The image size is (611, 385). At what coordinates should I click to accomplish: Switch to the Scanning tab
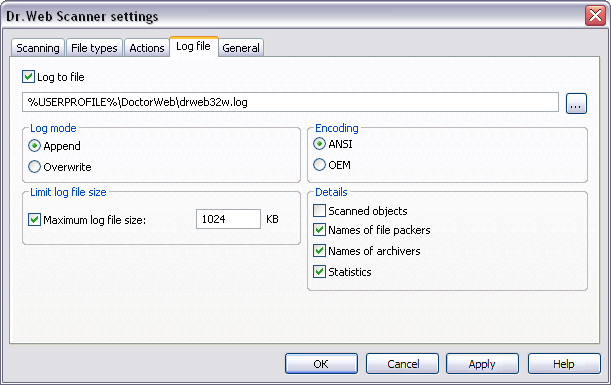[38, 48]
